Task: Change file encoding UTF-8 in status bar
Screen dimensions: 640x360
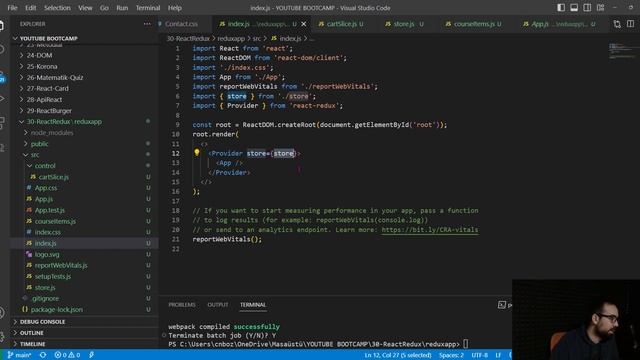Action: pyautogui.click(x=479, y=355)
